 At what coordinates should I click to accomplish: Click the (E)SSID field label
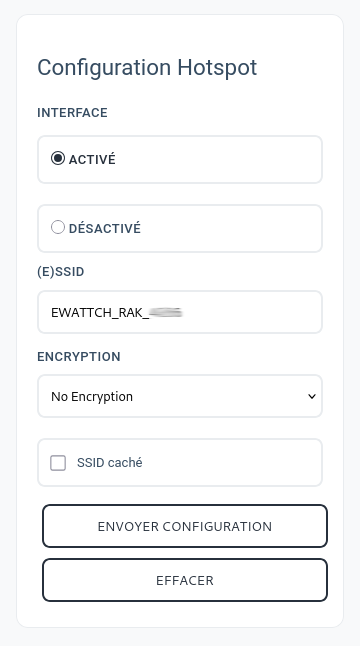point(61,272)
